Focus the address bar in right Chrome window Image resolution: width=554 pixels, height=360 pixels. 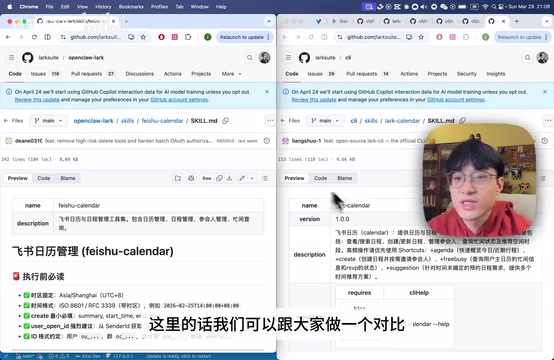point(374,37)
